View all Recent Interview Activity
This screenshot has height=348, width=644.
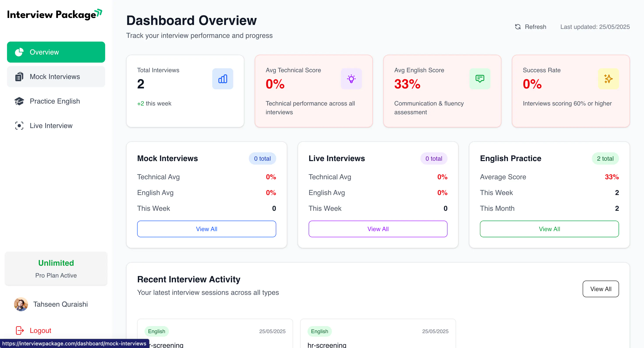pyautogui.click(x=600, y=289)
